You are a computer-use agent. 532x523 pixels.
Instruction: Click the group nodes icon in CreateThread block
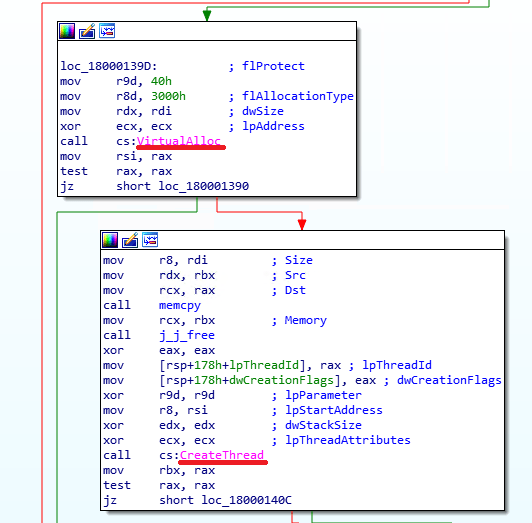point(150,240)
